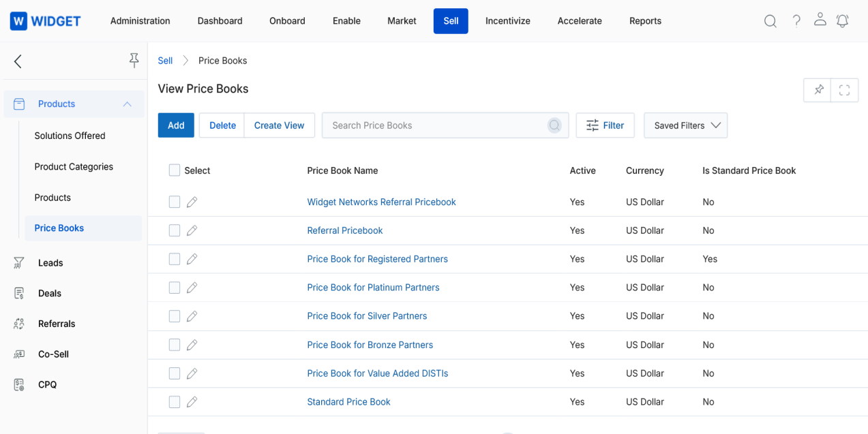This screenshot has width=868, height=434.
Task: Click the Widget logo
Action: click(x=46, y=21)
